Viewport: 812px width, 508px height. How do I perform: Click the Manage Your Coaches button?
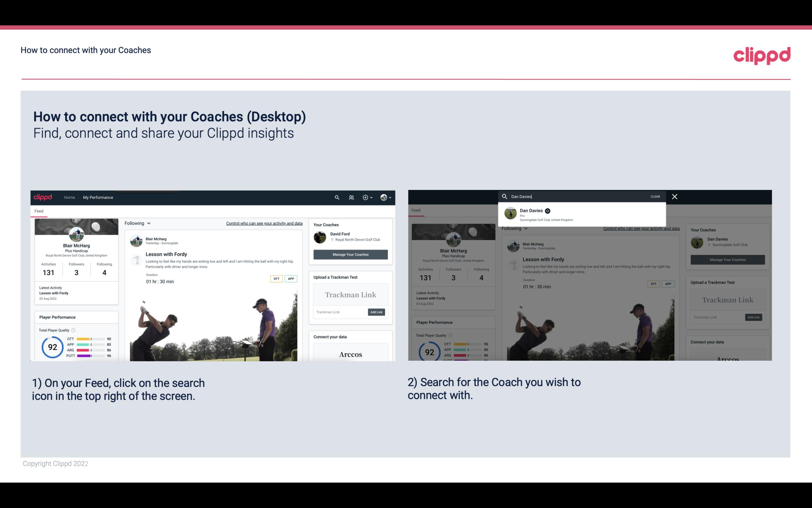350,254
